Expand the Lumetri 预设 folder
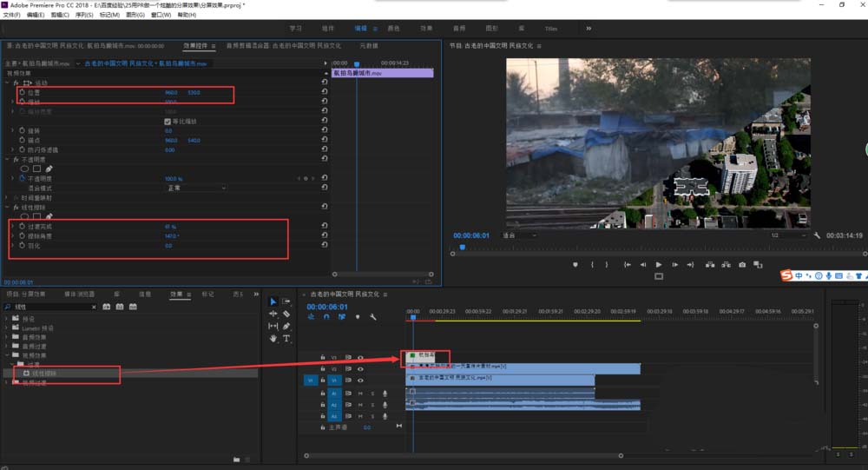This screenshot has width=868, height=470. point(7,328)
